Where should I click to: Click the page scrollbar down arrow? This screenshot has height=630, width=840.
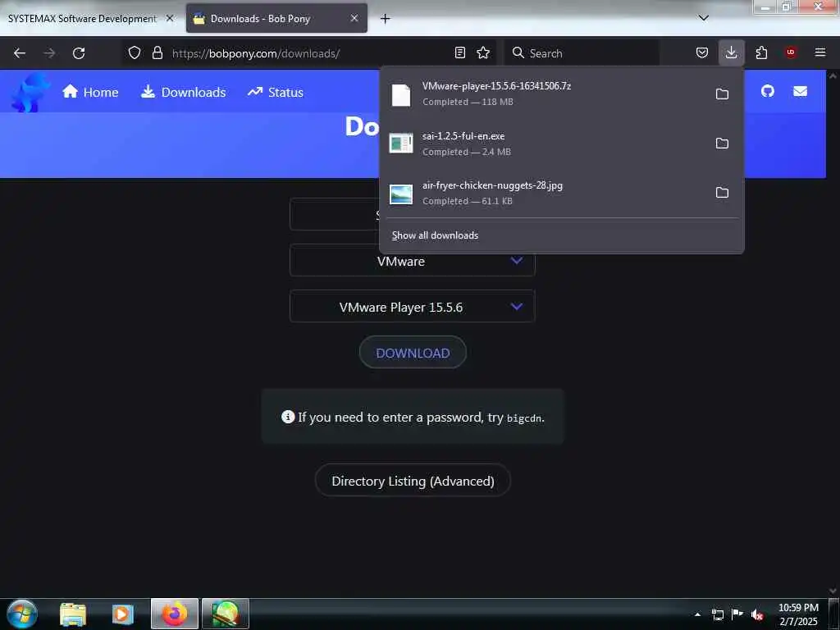(833, 591)
